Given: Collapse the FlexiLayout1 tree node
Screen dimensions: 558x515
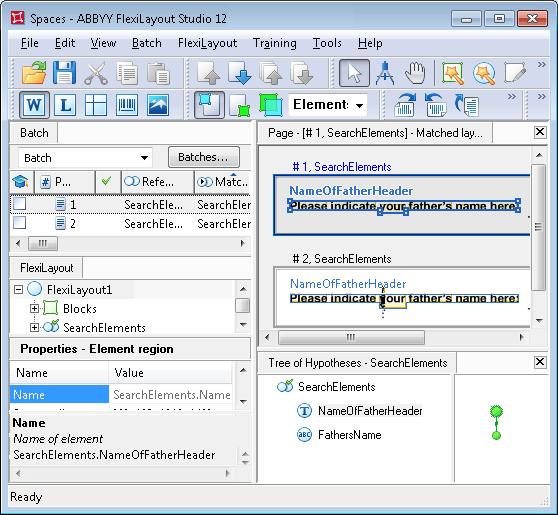Looking at the screenshot, I should point(18,289).
